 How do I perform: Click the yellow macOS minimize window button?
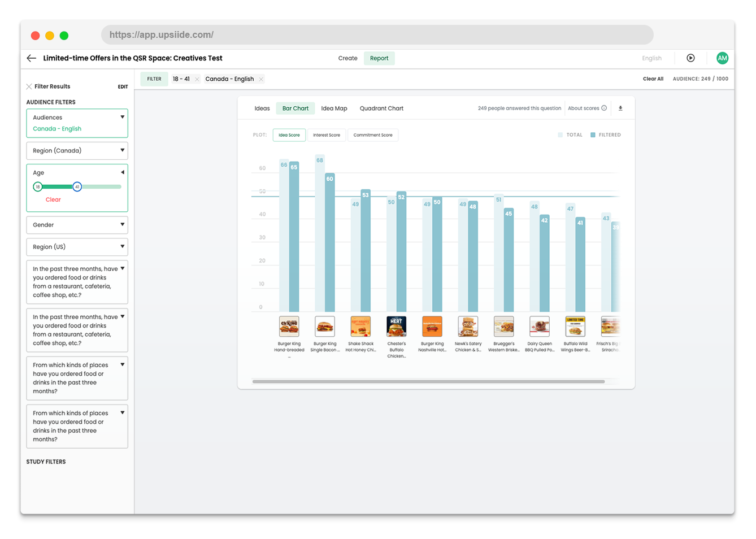click(x=50, y=36)
